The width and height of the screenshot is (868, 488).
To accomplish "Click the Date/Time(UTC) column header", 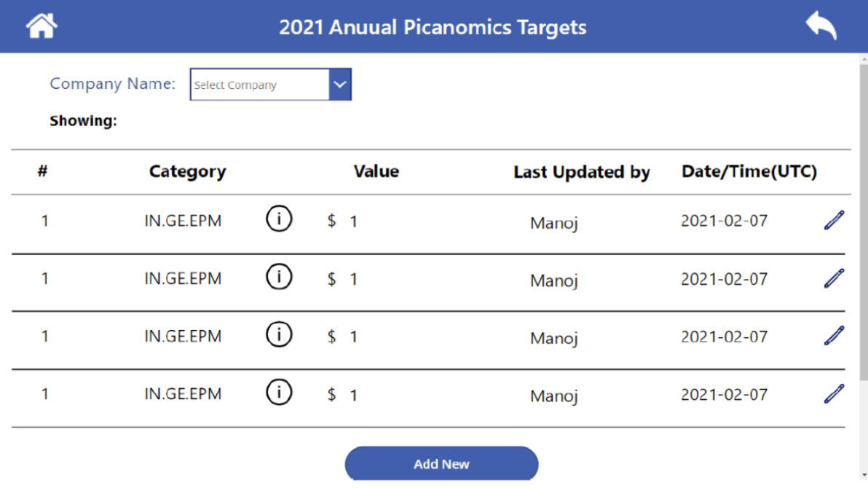I will coord(749,172).
